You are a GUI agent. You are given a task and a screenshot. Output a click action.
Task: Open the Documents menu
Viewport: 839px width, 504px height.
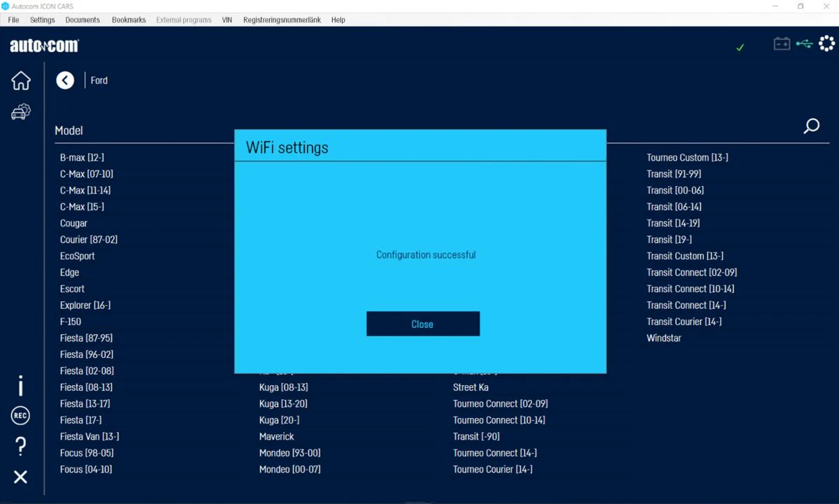[x=83, y=20]
